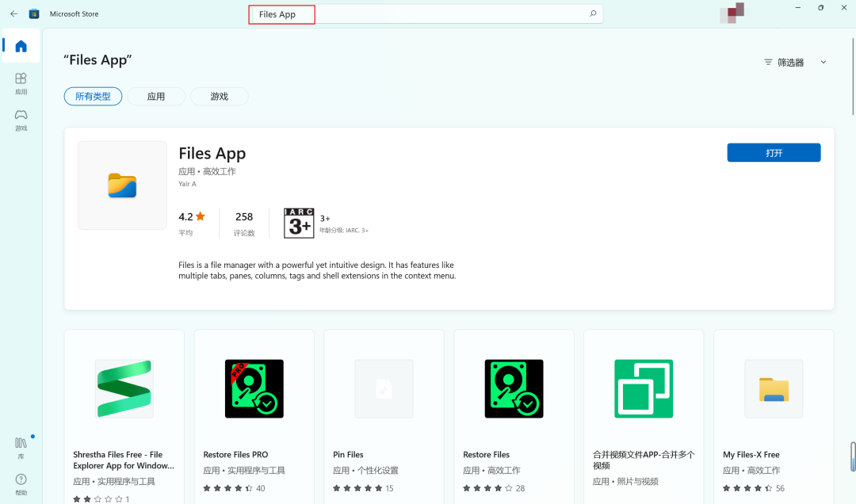Select the 游戏 filter tab

point(220,96)
